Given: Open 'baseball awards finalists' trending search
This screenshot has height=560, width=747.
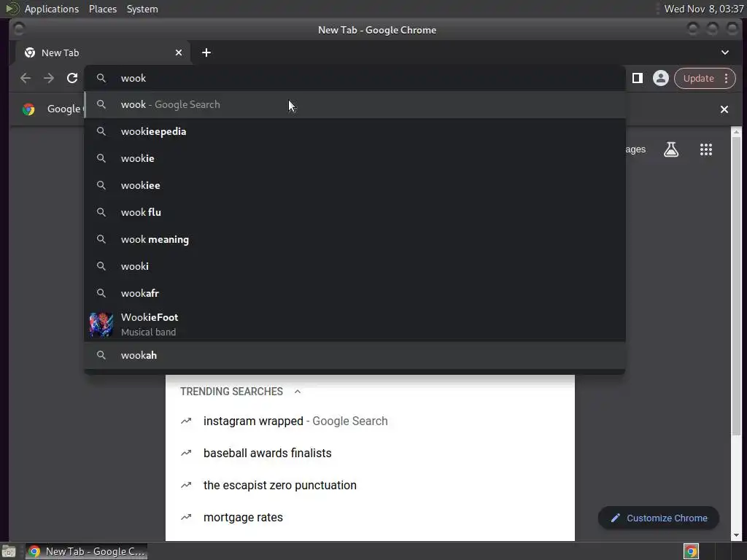Looking at the screenshot, I should [370, 453].
